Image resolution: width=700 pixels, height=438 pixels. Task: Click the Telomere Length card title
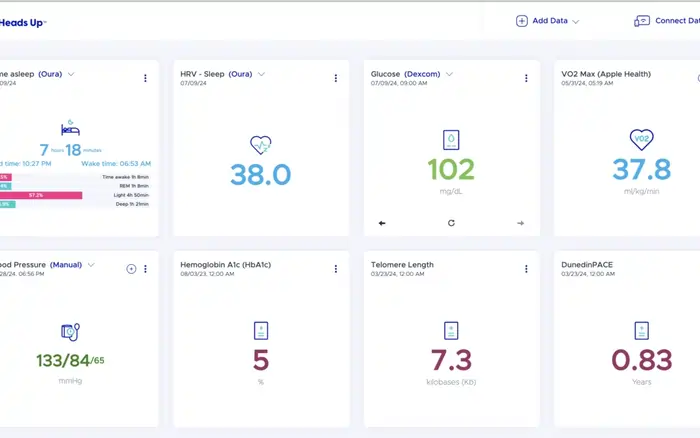[402, 265]
